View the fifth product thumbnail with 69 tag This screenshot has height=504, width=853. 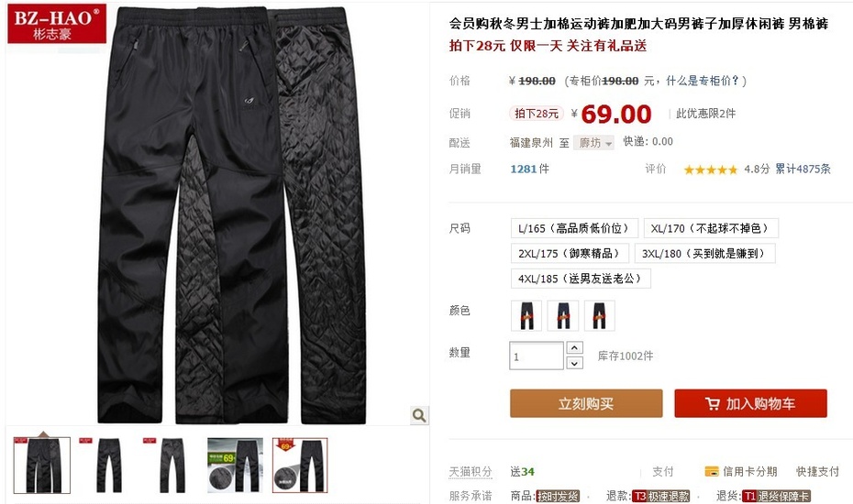[300, 466]
